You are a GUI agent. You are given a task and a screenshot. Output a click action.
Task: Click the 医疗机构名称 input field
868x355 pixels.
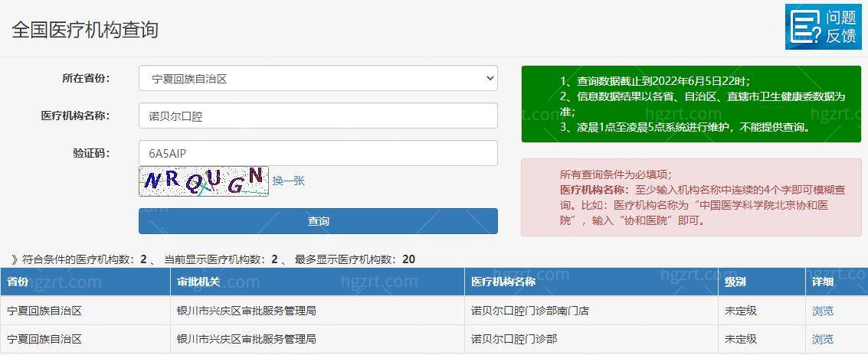tap(318, 116)
